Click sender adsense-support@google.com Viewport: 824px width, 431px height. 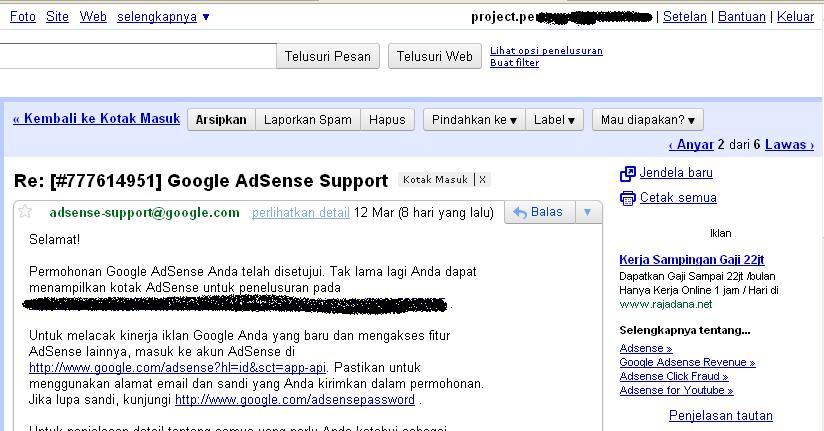tap(145, 213)
